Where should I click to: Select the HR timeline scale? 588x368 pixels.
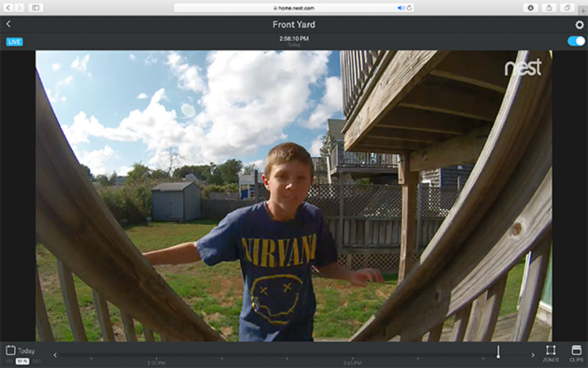click(9, 361)
